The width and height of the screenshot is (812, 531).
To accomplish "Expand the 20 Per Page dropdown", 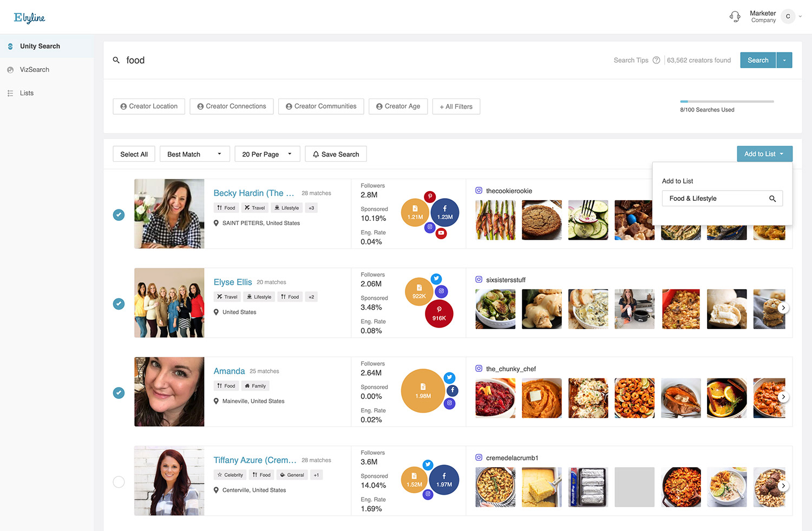I will [267, 154].
